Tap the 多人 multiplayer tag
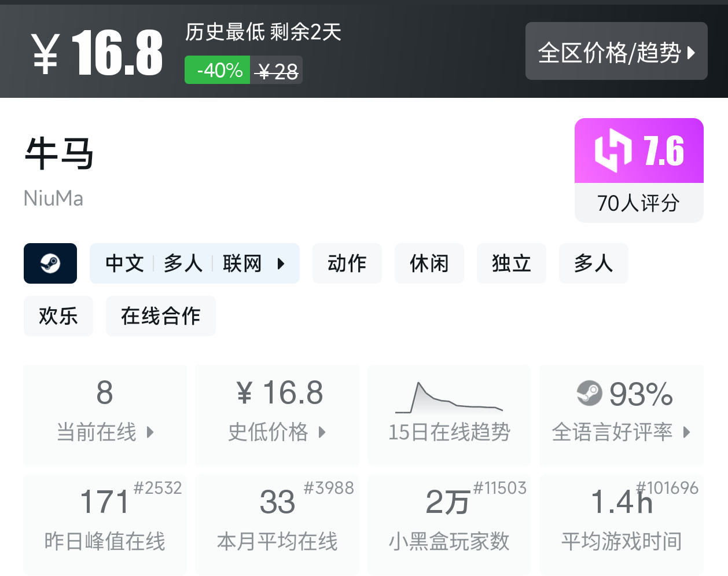This screenshot has height=576, width=728. (x=593, y=263)
